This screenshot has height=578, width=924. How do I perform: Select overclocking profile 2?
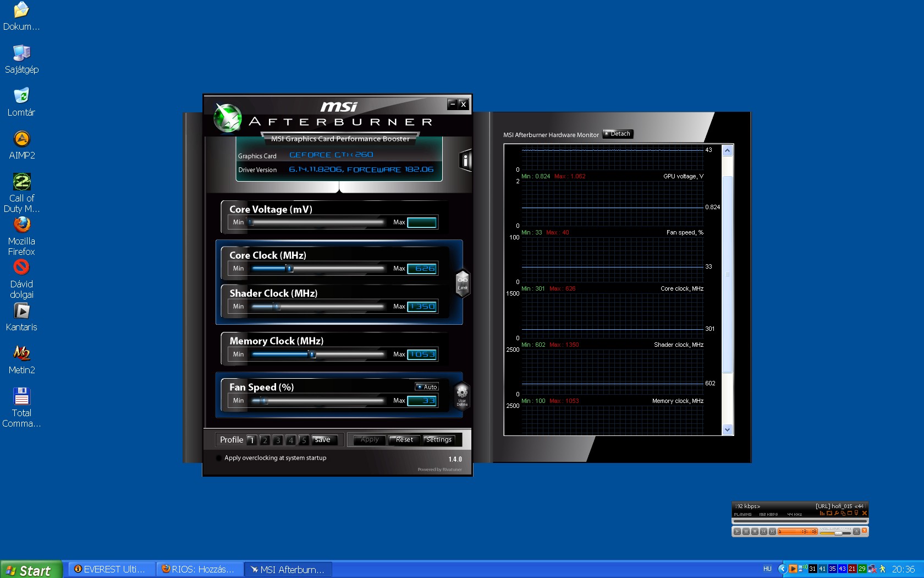click(265, 440)
